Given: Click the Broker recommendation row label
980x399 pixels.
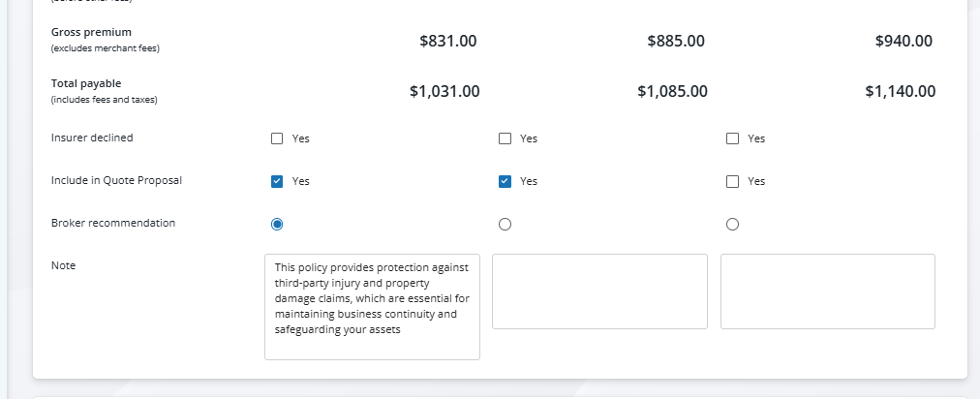Looking at the screenshot, I should click(113, 223).
